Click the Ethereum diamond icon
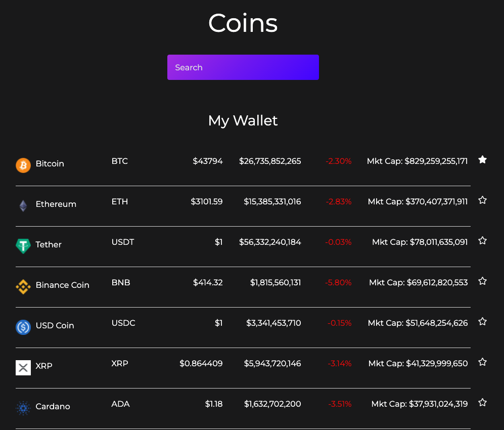 click(x=23, y=206)
